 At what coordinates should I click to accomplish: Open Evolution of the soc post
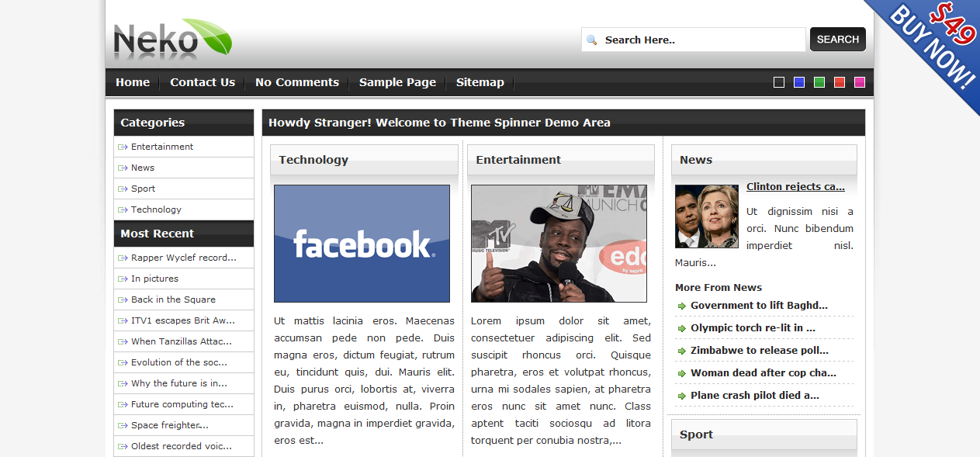179,362
